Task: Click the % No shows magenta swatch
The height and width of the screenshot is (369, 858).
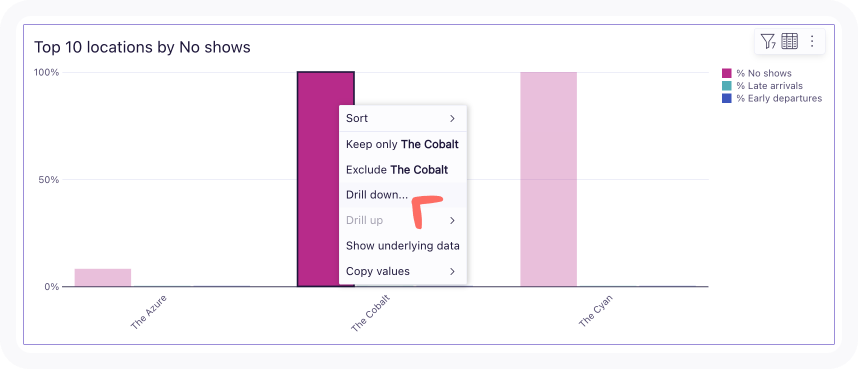Action: click(727, 73)
